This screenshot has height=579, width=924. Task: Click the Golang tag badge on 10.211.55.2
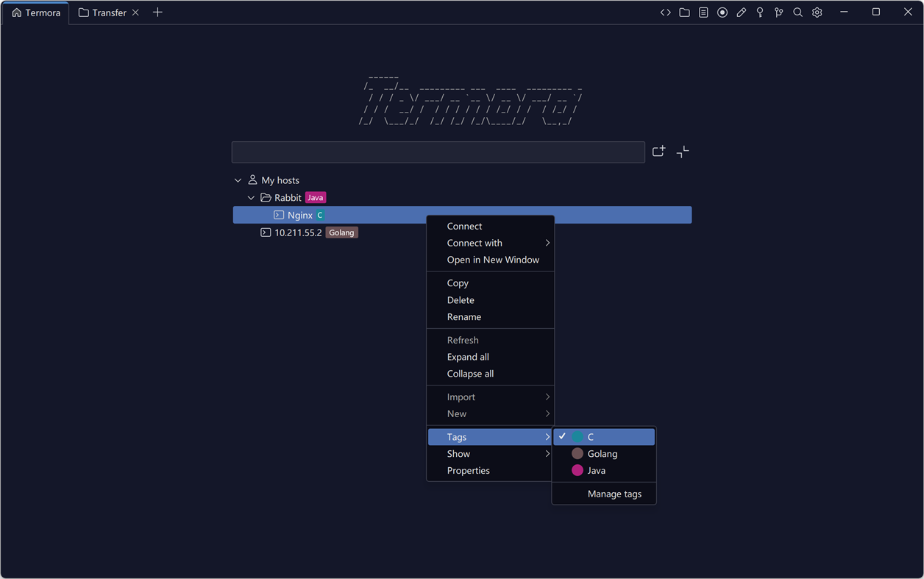[x=341, y=232]
